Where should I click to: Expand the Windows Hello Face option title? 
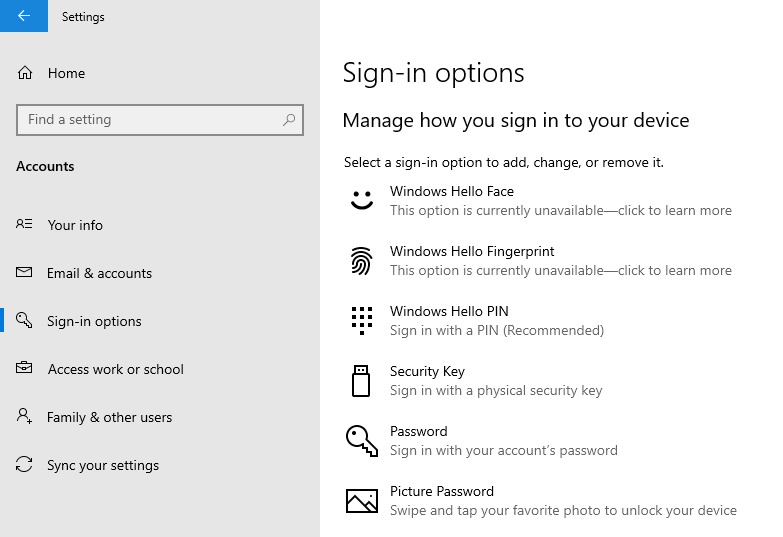click(452, 191)
